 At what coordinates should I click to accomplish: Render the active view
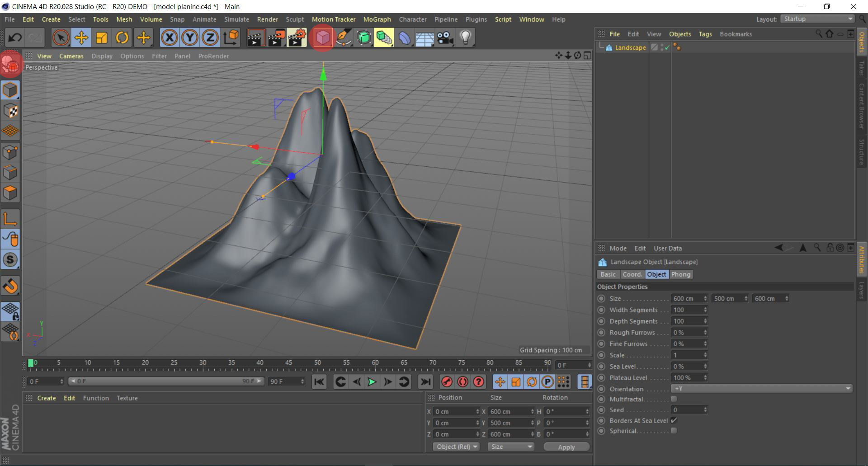tap(255, 38)
